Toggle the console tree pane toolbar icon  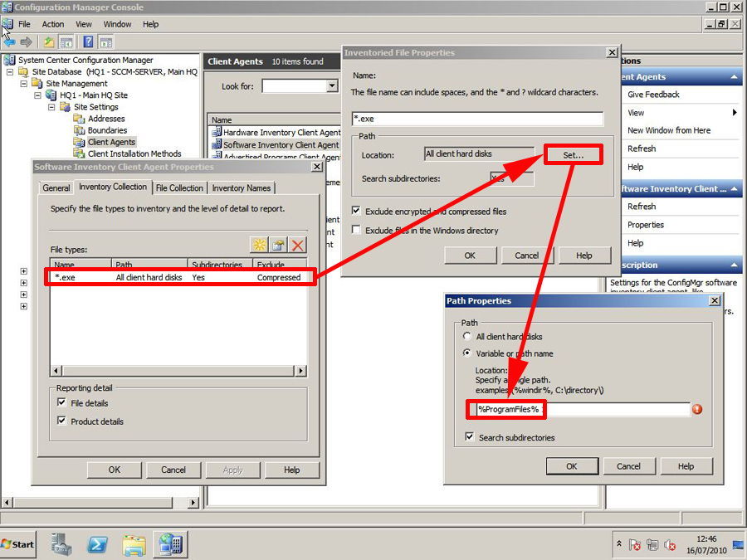click(66, 42)
